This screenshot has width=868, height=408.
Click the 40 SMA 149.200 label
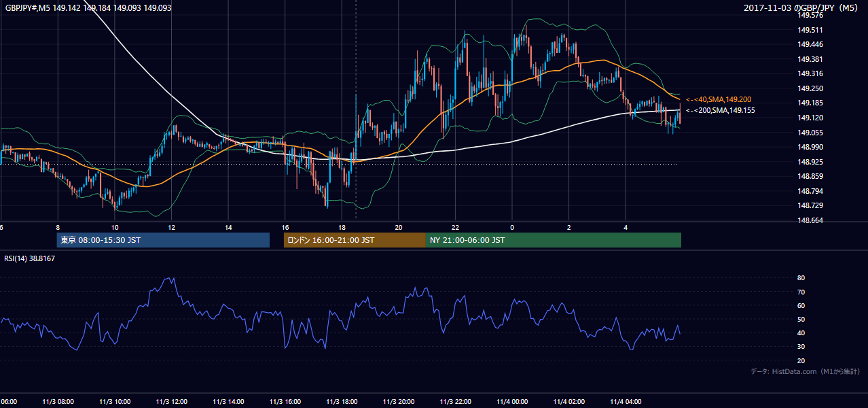[719, 99]
